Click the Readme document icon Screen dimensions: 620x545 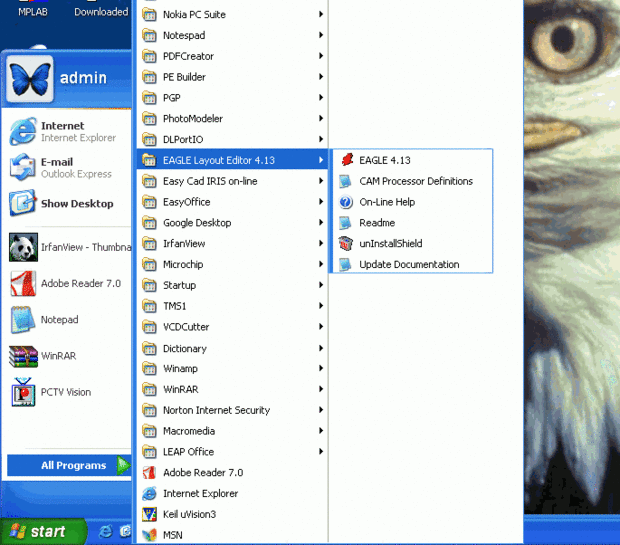[346, 223]
